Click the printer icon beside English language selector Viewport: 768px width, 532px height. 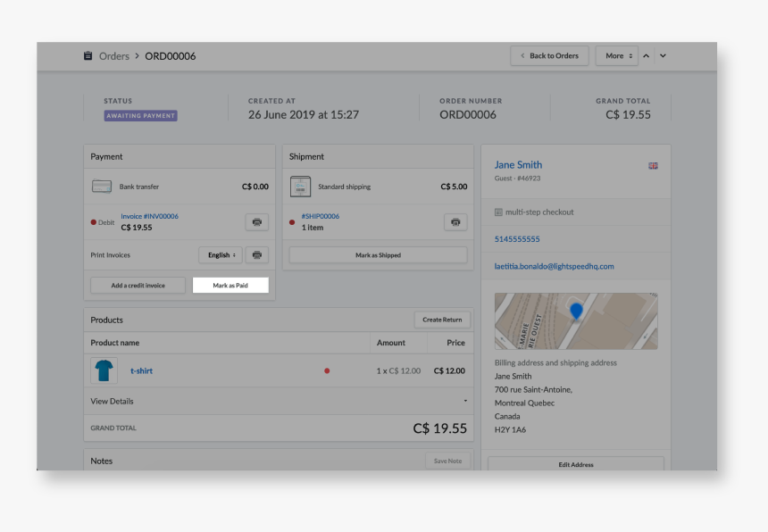256,255
